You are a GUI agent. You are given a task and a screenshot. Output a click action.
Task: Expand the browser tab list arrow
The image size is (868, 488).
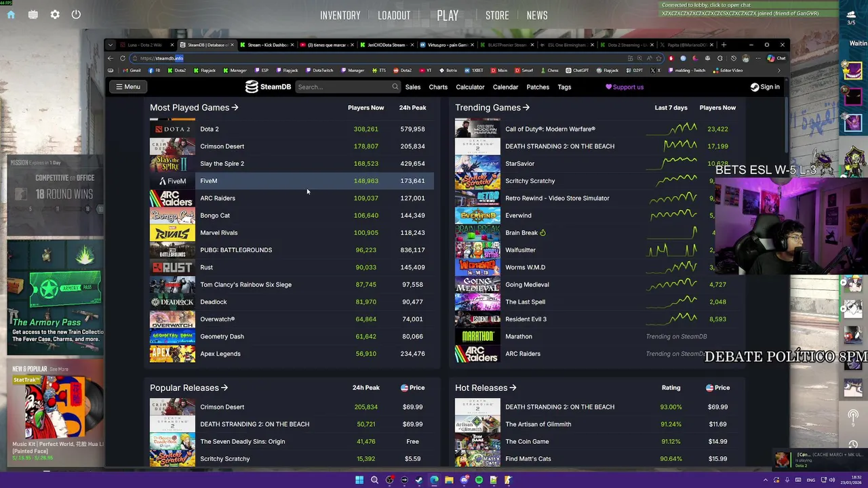110,45
